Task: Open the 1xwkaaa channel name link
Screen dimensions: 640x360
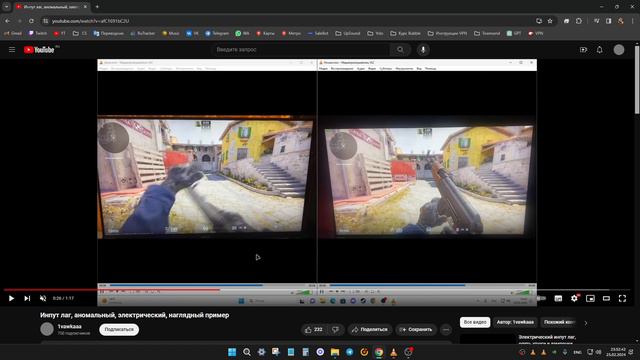Action: (x=69, y=327)
